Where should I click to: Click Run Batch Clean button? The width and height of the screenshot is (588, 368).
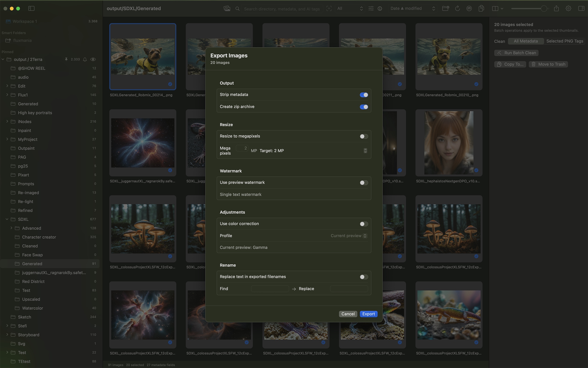pyautogui.click(x=516, y=53)
